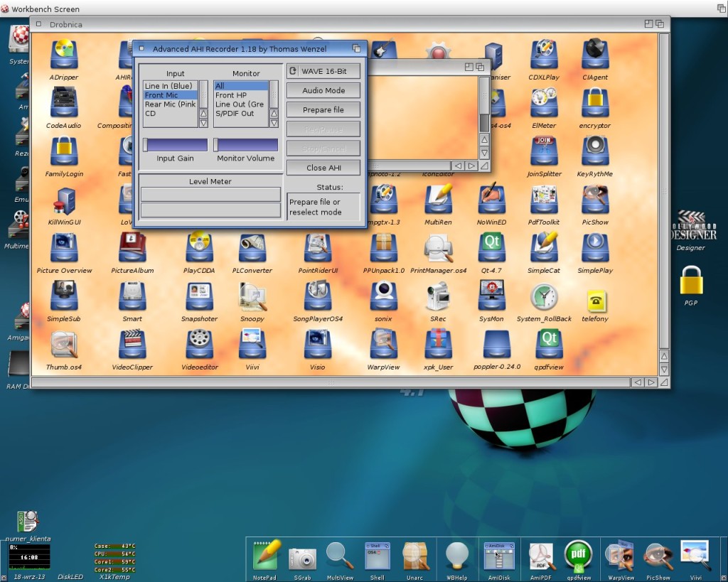The width and height of the screenshot is (728, 582).
Task: Open the SimpleSub icon
Action: pos(64,296)
